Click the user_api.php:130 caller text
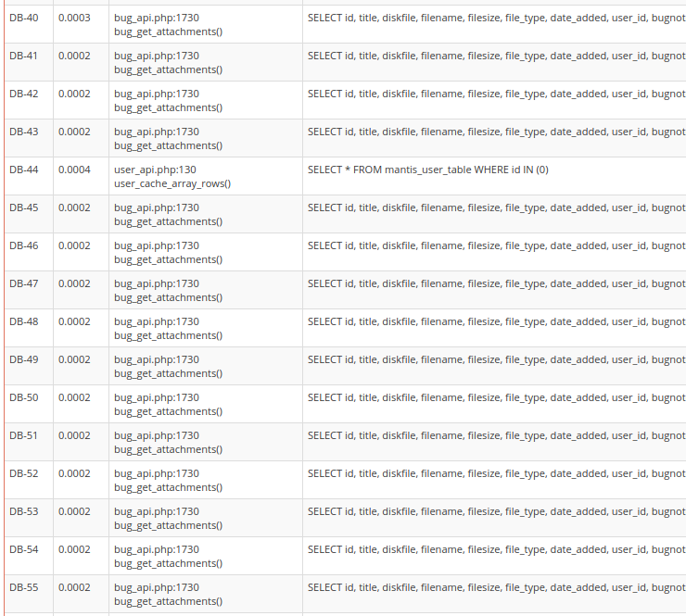686x616 pixels. pos(155,170)
